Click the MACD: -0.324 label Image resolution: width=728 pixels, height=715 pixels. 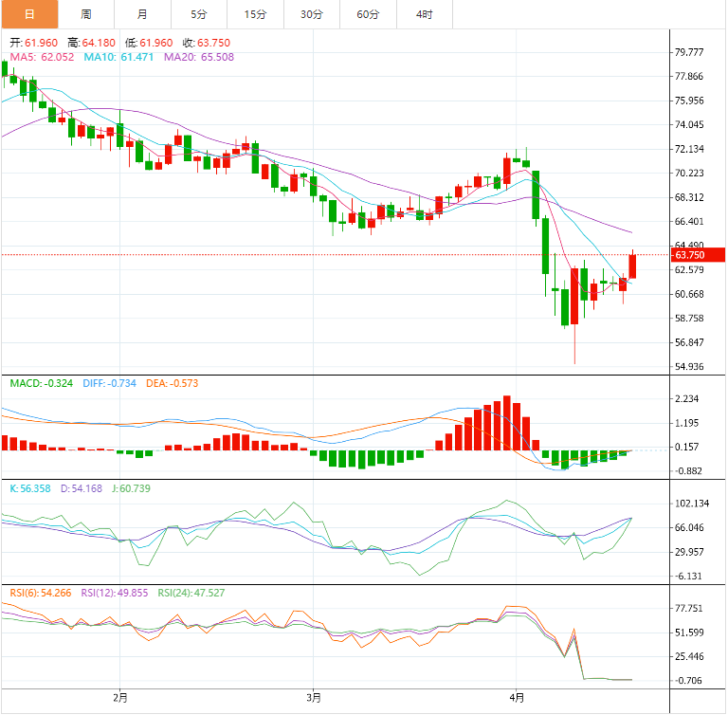tap(42, 383)
